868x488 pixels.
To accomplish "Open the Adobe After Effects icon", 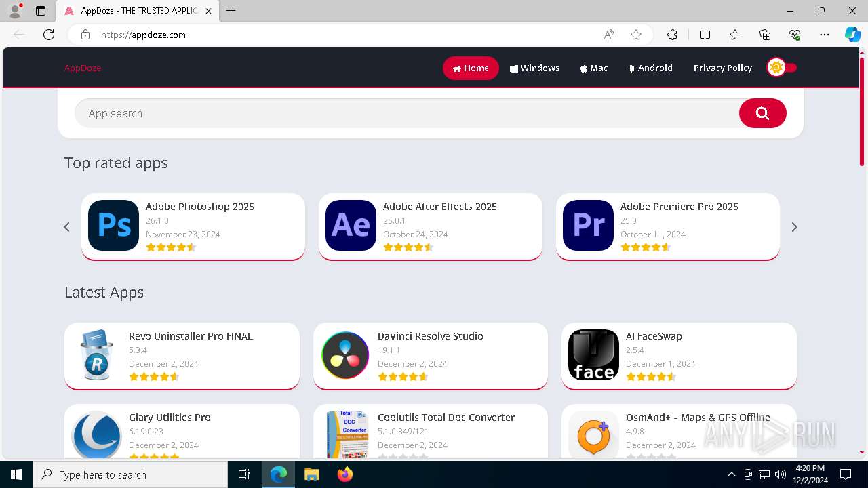I will 351,226.
